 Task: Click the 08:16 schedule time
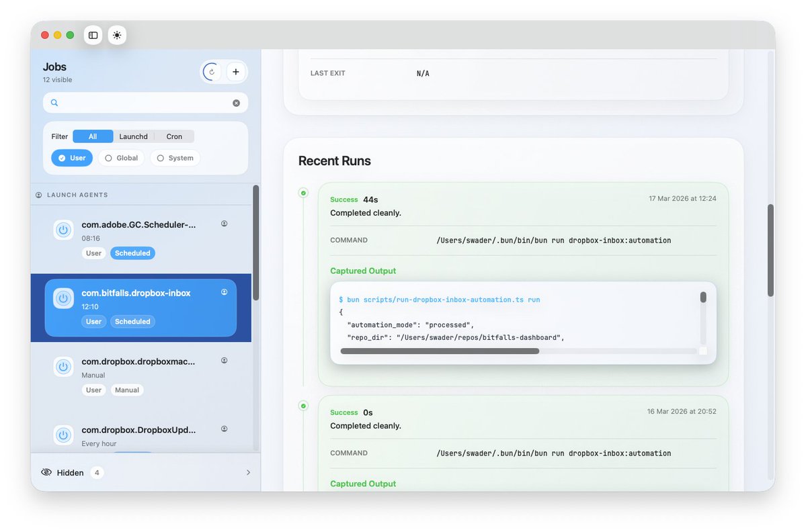click(91, 238)
